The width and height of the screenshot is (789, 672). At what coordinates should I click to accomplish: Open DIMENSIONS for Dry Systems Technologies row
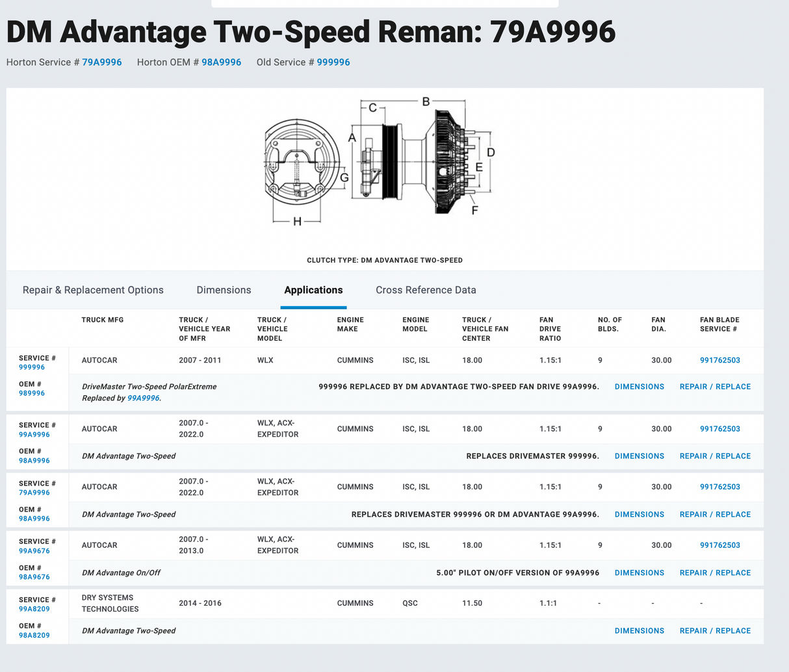click(639, 630)
